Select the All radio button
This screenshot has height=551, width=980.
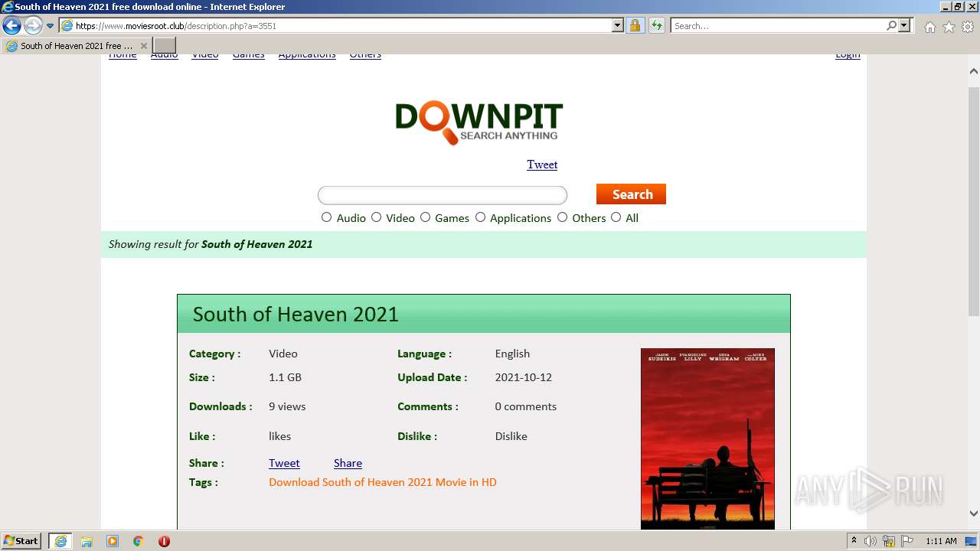coord(616,217)
